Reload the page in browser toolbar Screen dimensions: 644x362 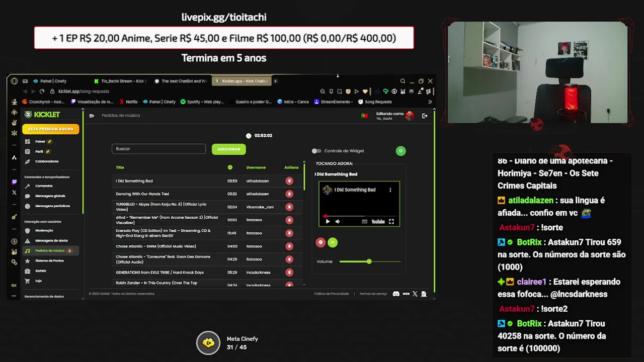[42, 92]
